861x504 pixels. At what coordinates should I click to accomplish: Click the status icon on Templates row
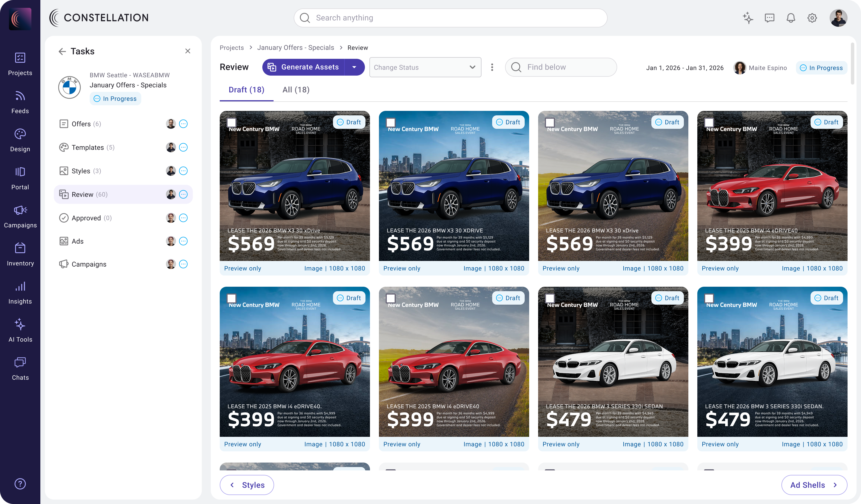[x=184, y=147]
